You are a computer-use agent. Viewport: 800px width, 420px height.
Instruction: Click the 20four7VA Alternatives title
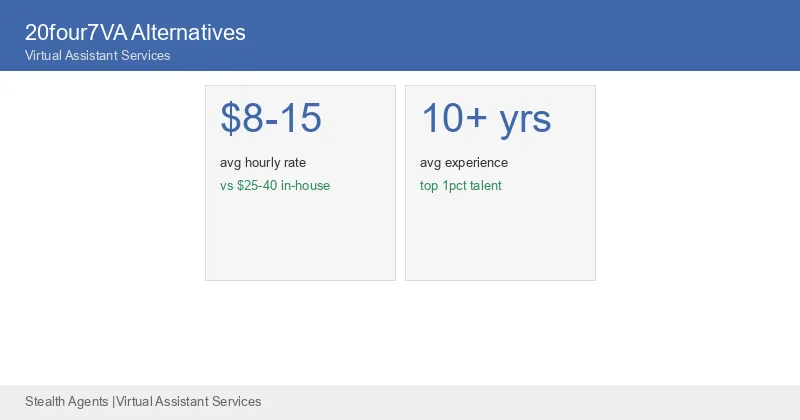click(135, 33)
